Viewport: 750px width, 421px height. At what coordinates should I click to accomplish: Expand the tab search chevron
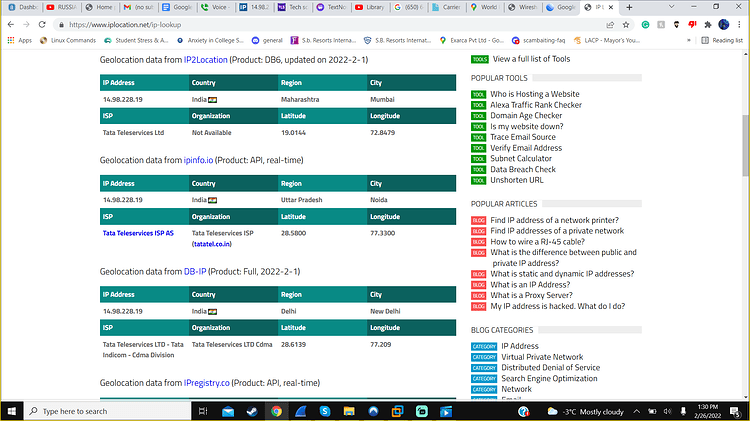(671, 7)
